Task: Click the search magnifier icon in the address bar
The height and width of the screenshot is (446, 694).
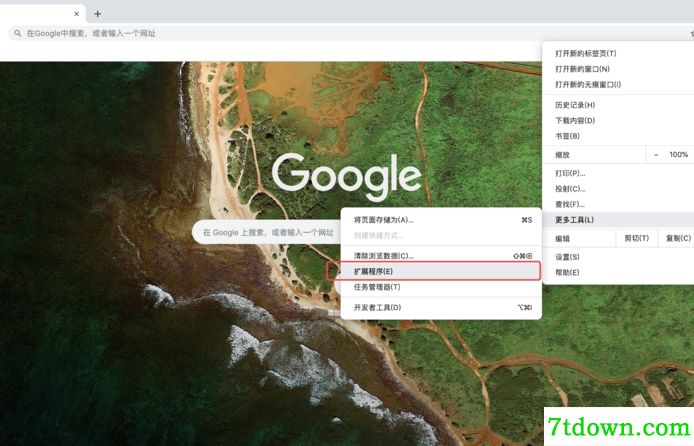Action: [18, 33]
